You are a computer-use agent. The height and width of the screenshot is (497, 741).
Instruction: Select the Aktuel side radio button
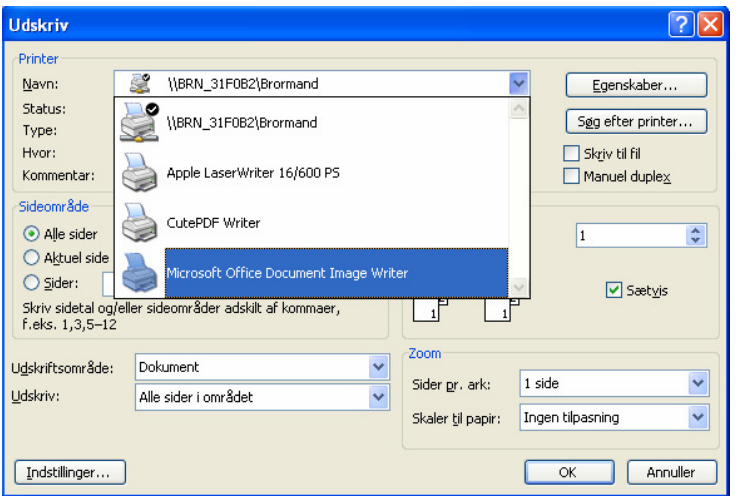31,257
